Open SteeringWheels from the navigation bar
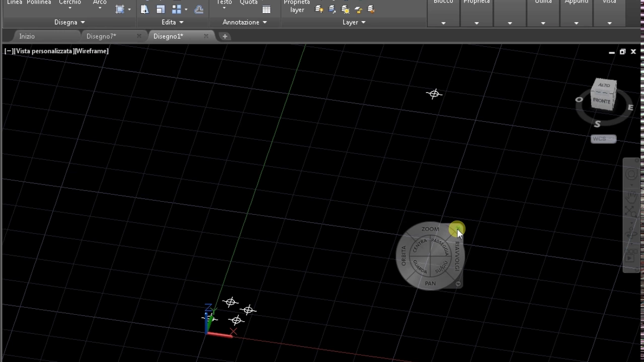Viewport: 644px width, 362px height. 631,174
